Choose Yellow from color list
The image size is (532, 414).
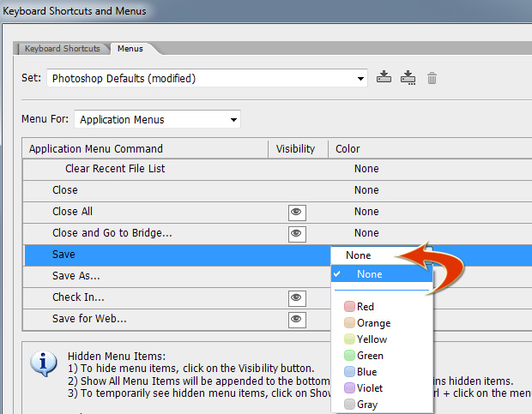pos(382,339)
